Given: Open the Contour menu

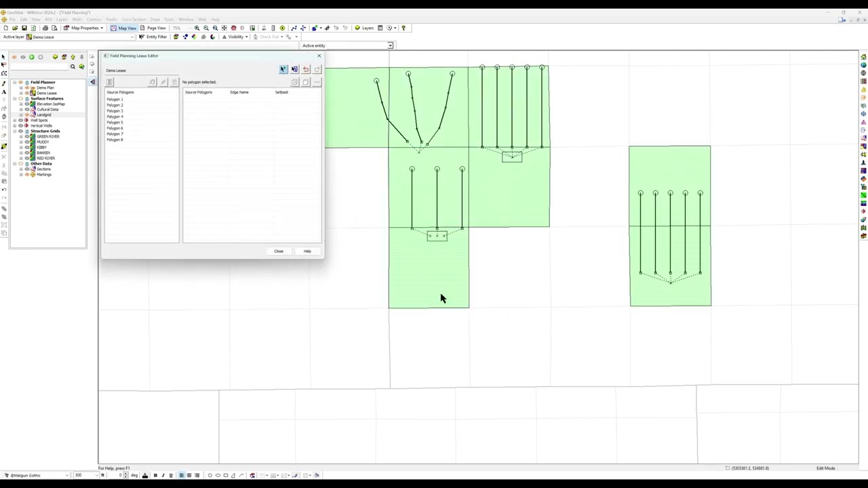Looking at the screenshot, I should [94, 19].
